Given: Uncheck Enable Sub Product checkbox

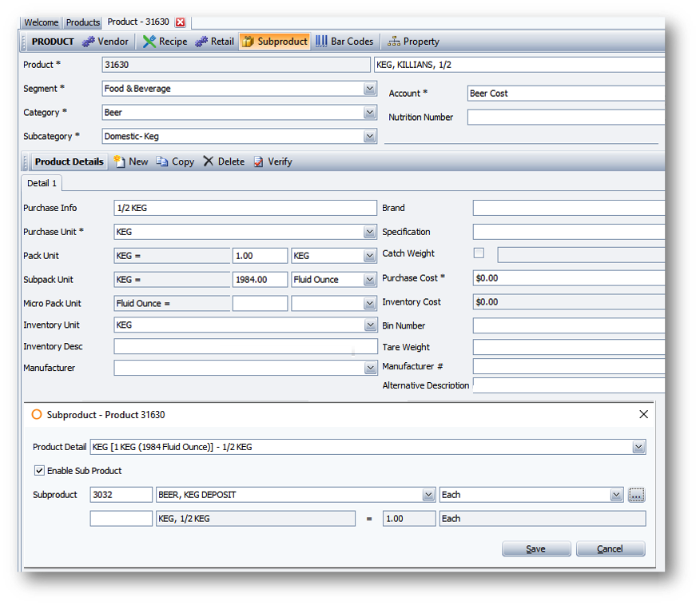Looking at the screenshot, I should (39, 471).
